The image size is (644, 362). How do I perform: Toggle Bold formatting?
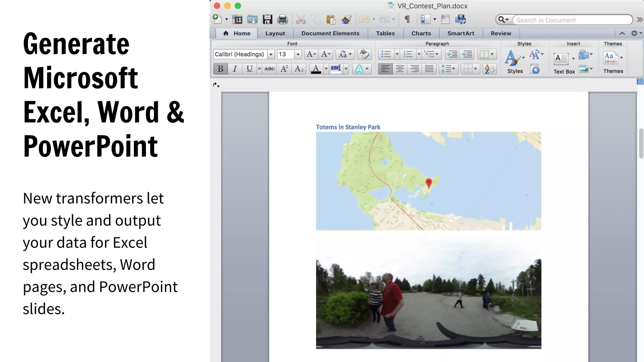pos(220,69)
